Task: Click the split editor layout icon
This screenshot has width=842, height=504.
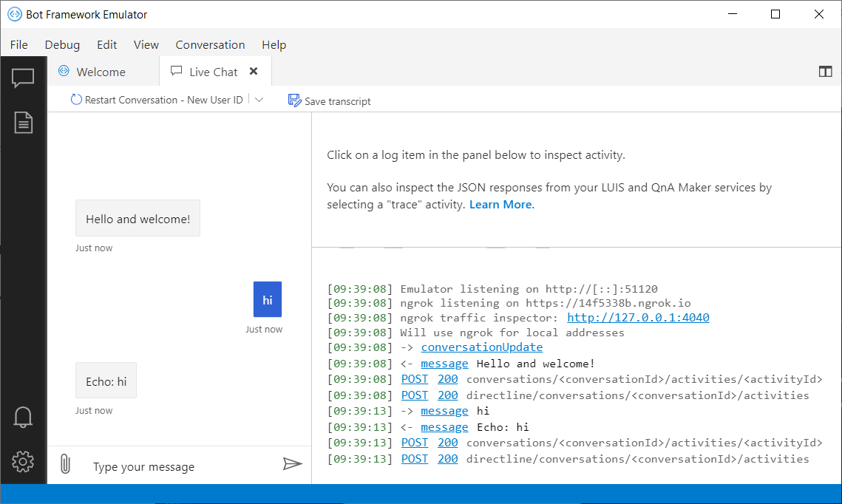Action: pos(825,72)
